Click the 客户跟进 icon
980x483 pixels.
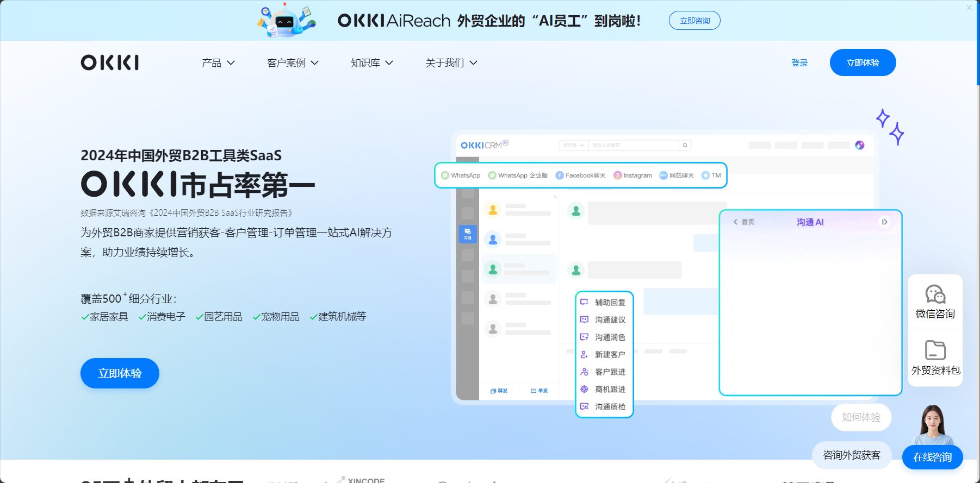584,372
